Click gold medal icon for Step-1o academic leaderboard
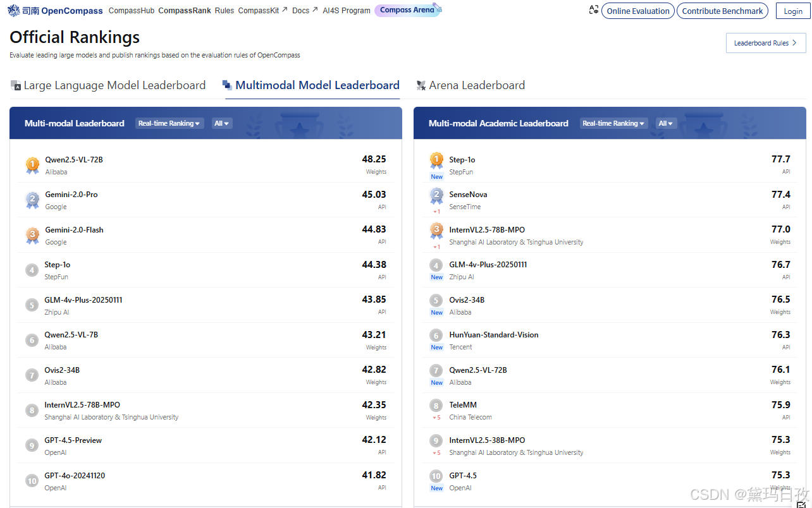Image resolution: width=812 pixels, height=508 pixels. [x=436, y=160]
